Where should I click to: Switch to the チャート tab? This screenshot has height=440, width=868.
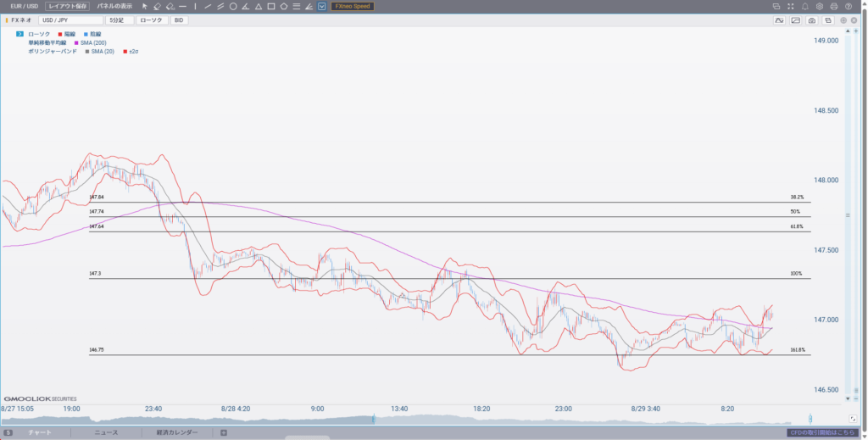pos(40,433)
